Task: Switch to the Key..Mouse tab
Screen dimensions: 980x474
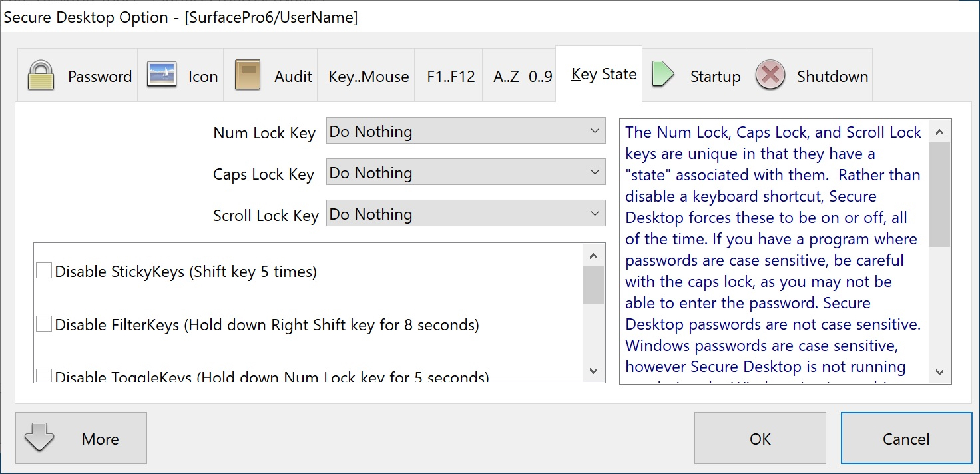Action: point(367,75)
